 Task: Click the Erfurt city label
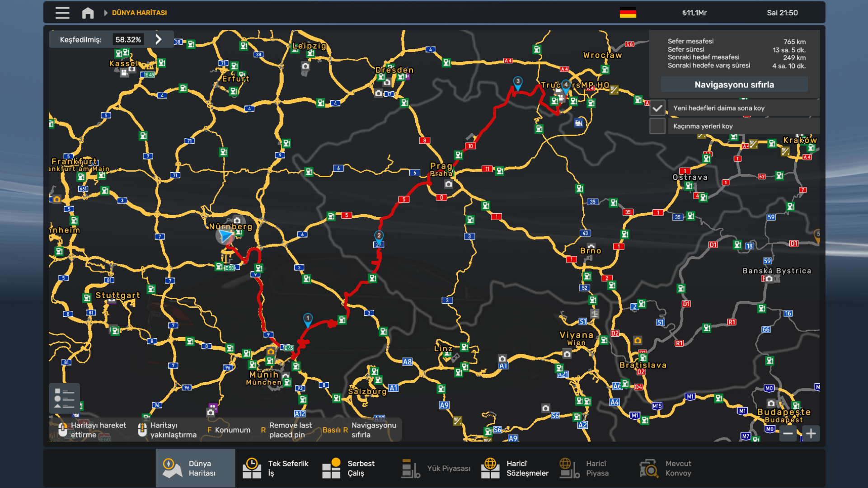(x=235, y=79)
